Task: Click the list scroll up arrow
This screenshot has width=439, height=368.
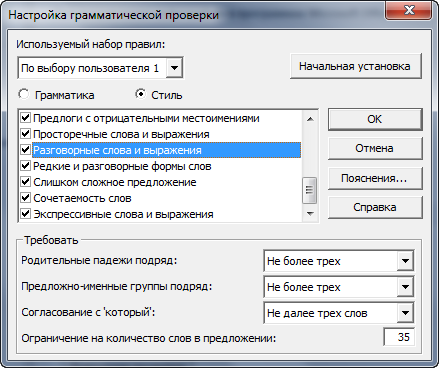Action: [x=310, y=119]
